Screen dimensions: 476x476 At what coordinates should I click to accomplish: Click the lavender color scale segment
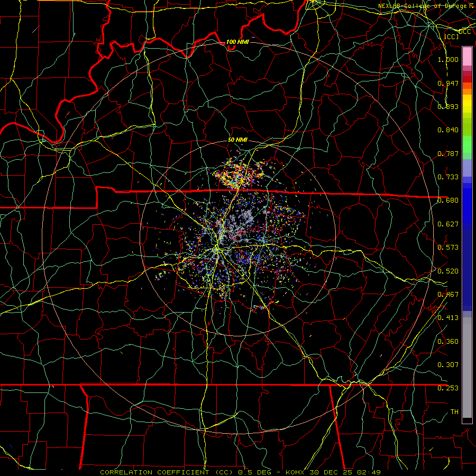click(x=467, y=168)
